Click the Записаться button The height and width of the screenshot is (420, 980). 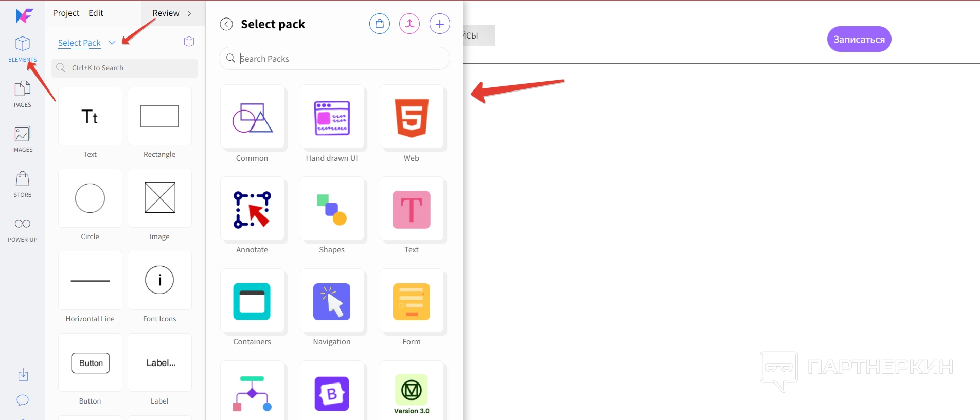[x=859, y=39]
